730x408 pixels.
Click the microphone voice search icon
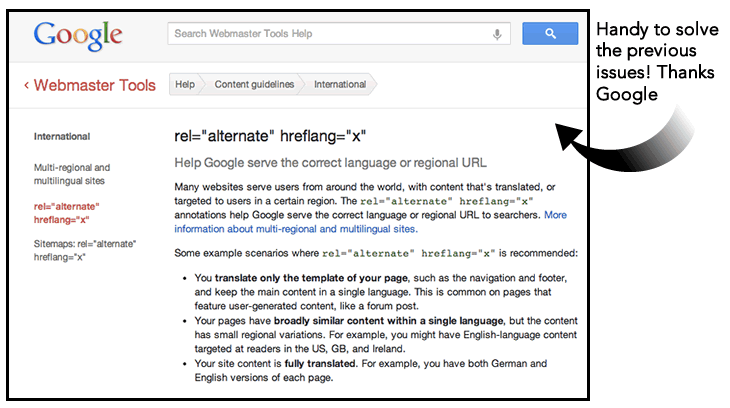coord(497,34)
